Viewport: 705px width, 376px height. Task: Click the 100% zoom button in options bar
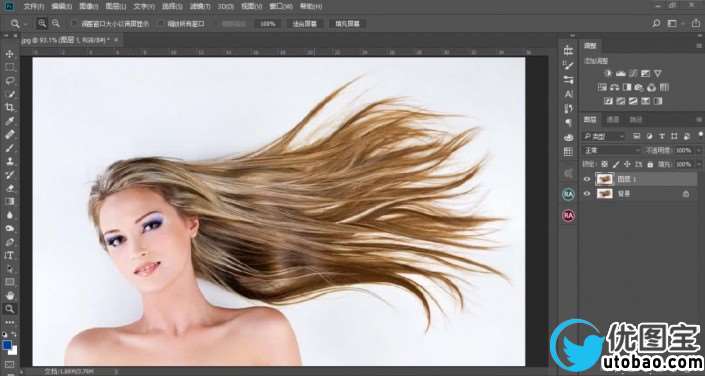(268, 23)
